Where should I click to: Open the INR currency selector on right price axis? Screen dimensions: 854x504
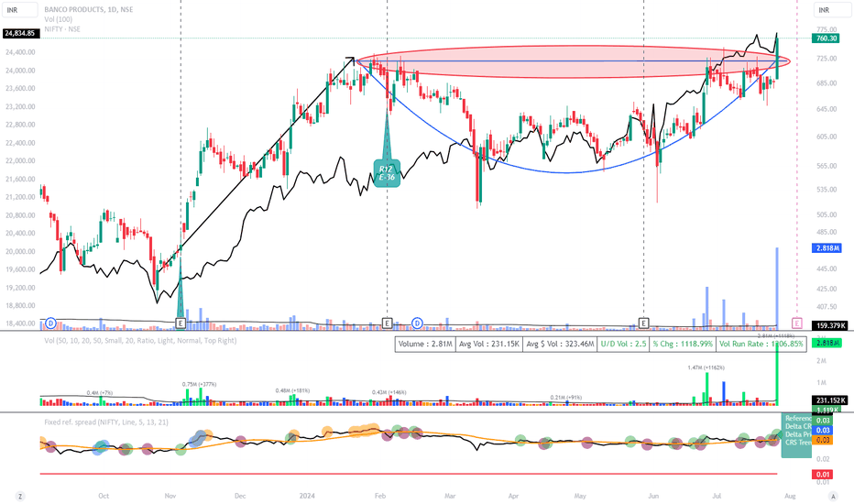pyautogui.click(x=832, y=10)
